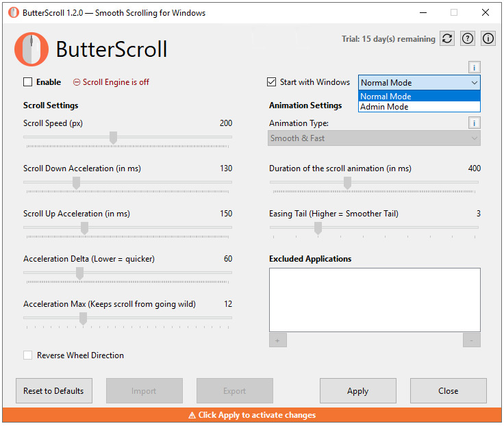Screen dimensions: 504x426
Task: Choose Admin Mode from the list
Action: point(419,107)
